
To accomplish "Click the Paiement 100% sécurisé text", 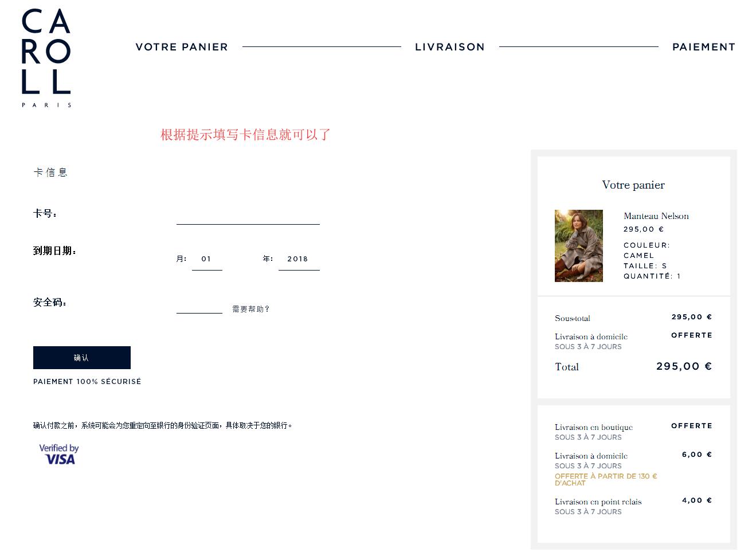I will 87,382.
